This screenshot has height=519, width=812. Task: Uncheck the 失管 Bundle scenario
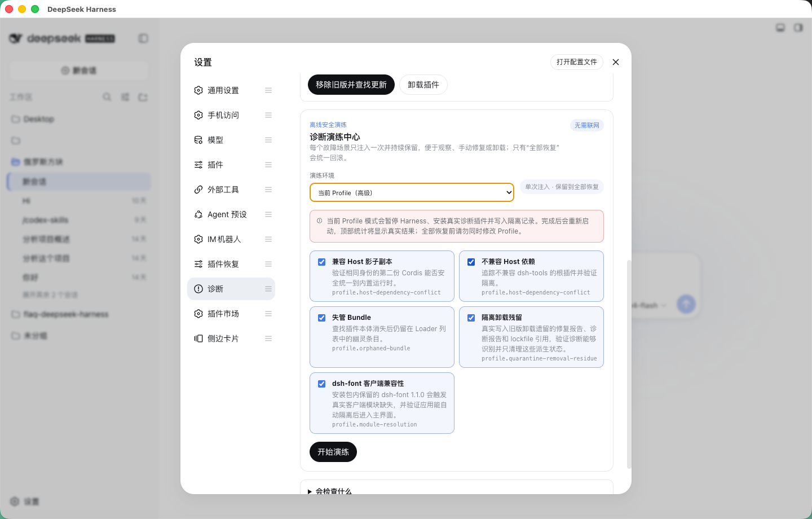(321, 318)
